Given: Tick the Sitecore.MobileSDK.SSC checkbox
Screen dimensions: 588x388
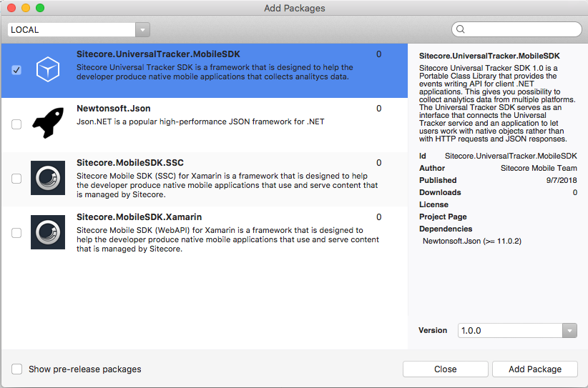Looking at the screenshot, I should [x=16, y=178].
